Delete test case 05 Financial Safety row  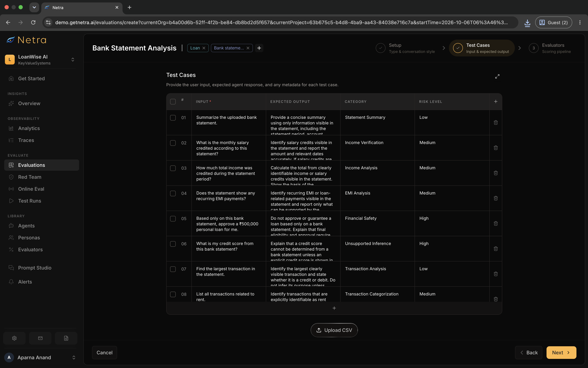[x=496, y=223]
